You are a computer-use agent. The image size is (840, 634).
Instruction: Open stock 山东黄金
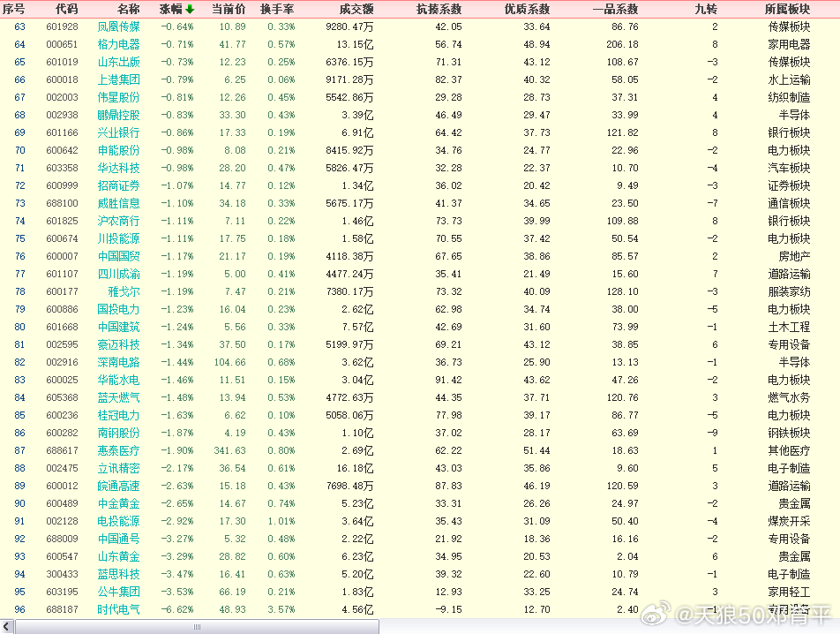coord(118,557)
